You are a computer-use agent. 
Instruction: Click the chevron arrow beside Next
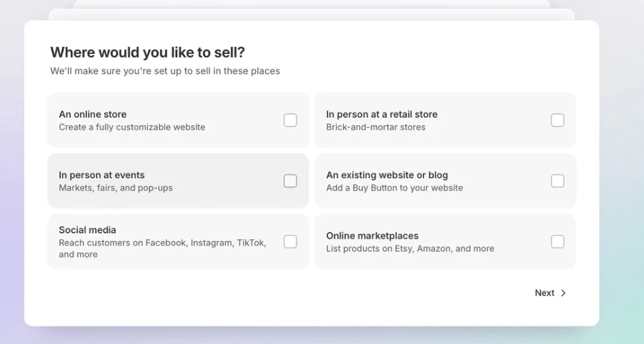pyautogui.click(x=564, y=293)
